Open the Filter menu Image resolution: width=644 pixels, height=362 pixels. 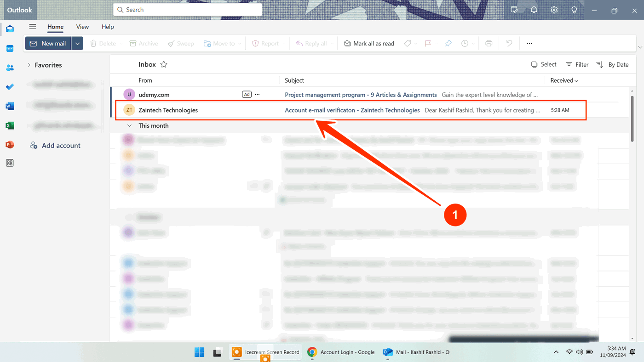click(x=577, y=64)
